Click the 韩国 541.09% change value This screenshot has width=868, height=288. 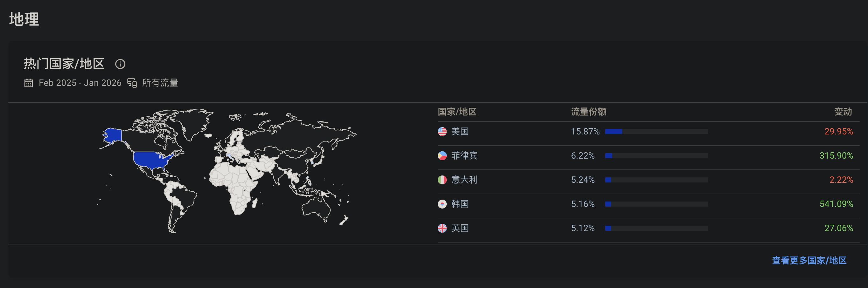tap(836, 204)
